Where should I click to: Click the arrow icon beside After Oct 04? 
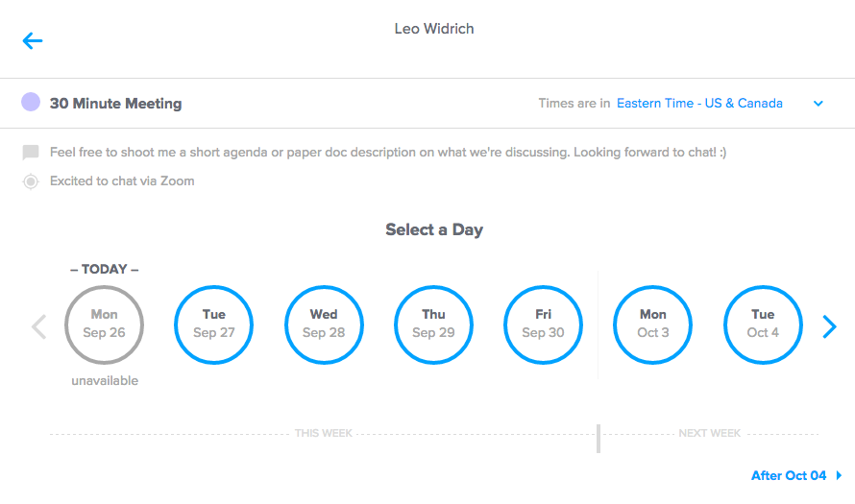pos(839,475)
